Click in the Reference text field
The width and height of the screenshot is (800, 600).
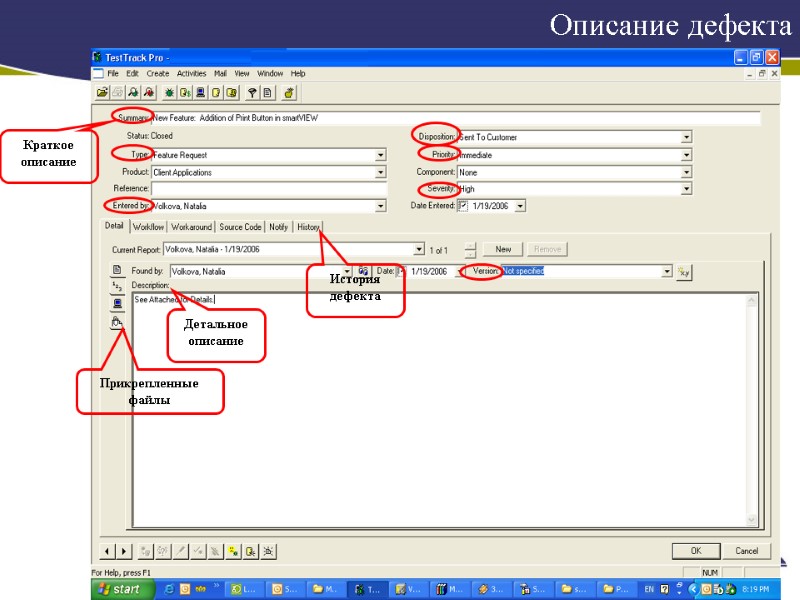269,188
